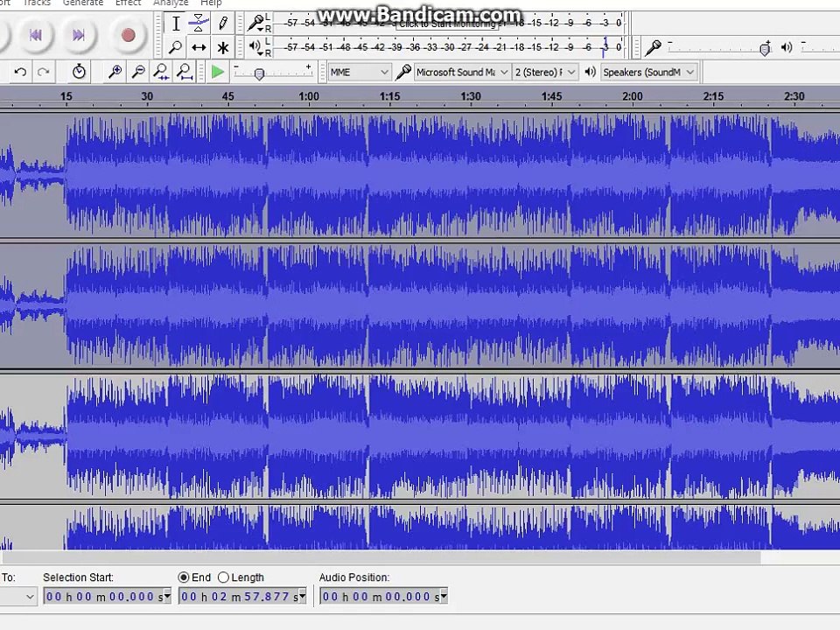Click the 30 second timeline mark
This screenshot has width=840, height=630.
(x=147, y=96)
